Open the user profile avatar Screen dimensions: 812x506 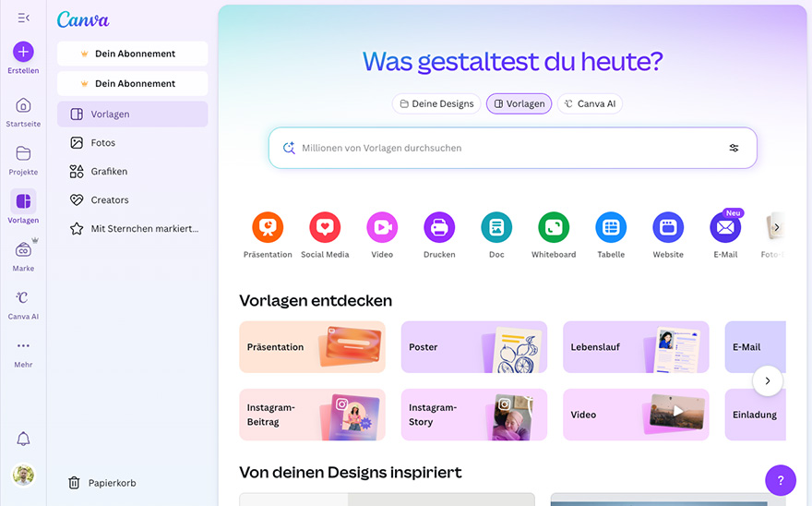23,475
